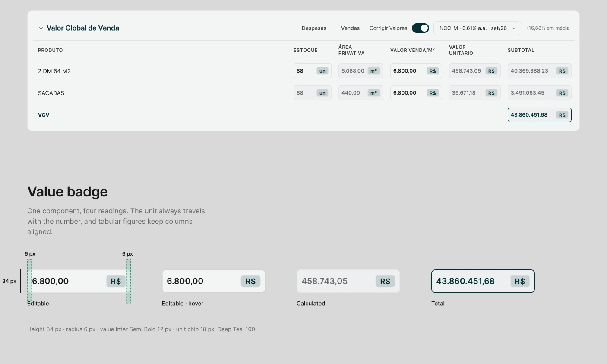Switch to the Vendas tab
This screenshot has height=364, width=607.
350,28
